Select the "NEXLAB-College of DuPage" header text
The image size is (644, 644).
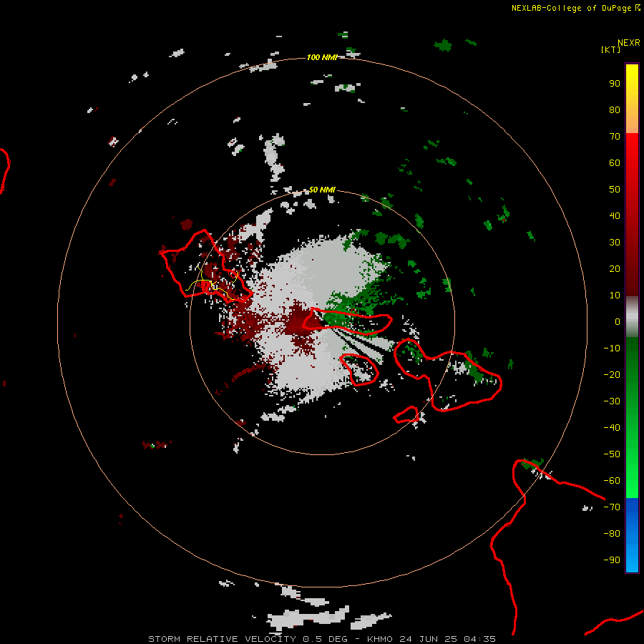(571, 8)
